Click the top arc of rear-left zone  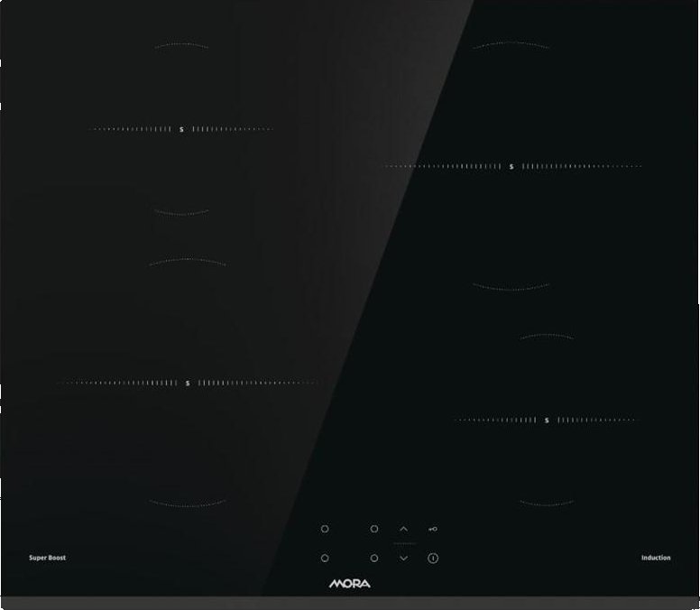[181, 45]
